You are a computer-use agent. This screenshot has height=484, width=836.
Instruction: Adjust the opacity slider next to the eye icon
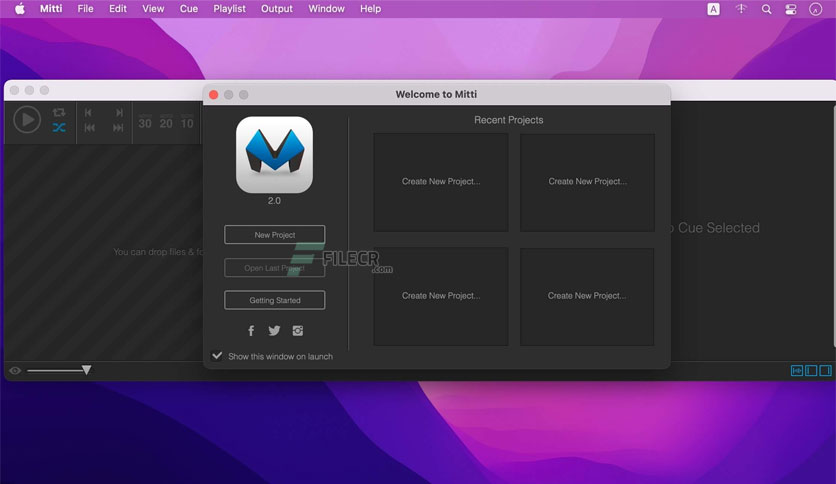pyautogui.click(x=59, y=370)
